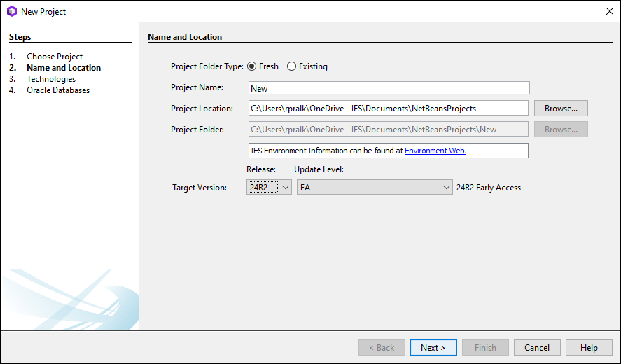Image resolution: width=621 pixels, height=364 pixels.
Task: Proceed with the Next button
Action: 433,348
